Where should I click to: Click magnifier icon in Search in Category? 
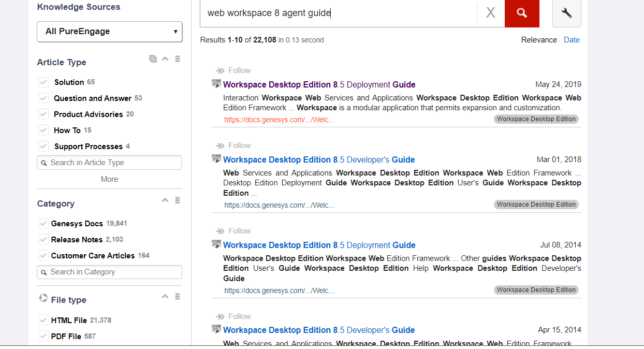44,272
